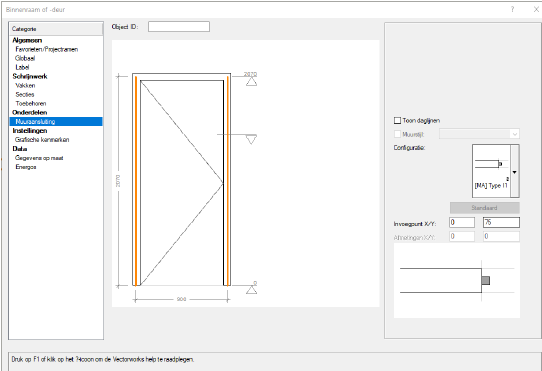Viewport: 542px width, 371px height.
Task: Select Grafische kenmerken under Instellingen
Action: click(42, 140)
